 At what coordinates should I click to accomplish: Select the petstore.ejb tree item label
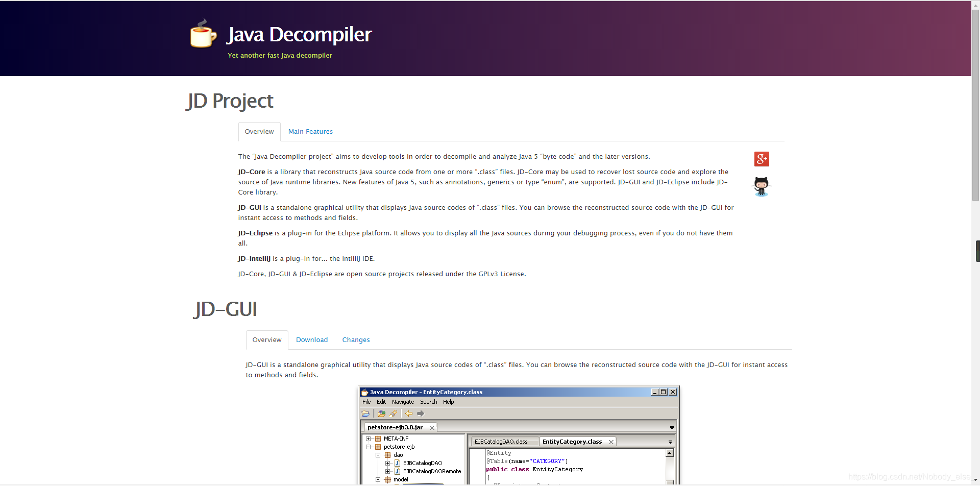click(399, 447)
